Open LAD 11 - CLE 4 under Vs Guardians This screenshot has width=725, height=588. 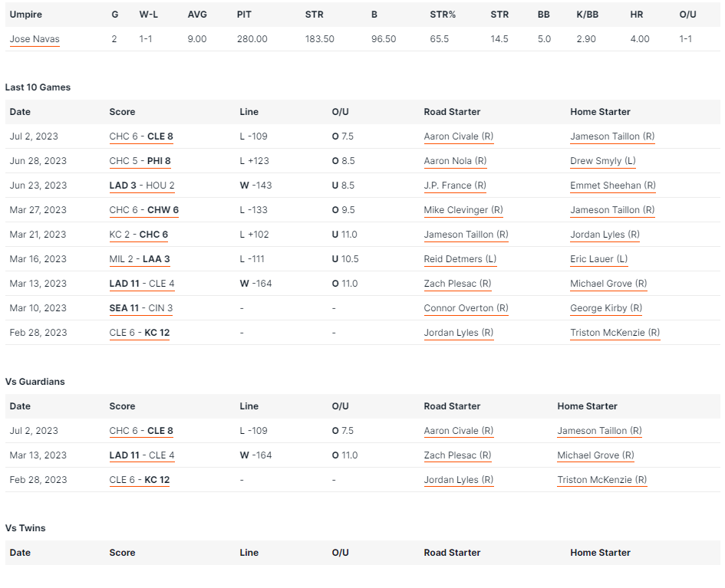pos(142,455)
